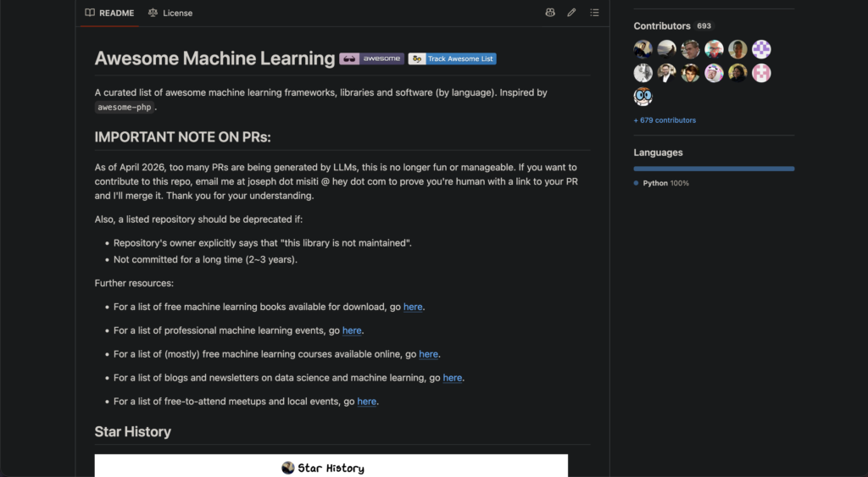The width and height of the screenshot is (868, 477).
Task: Edit the README with the pencil icon
Action: click(x=571, y=12)
